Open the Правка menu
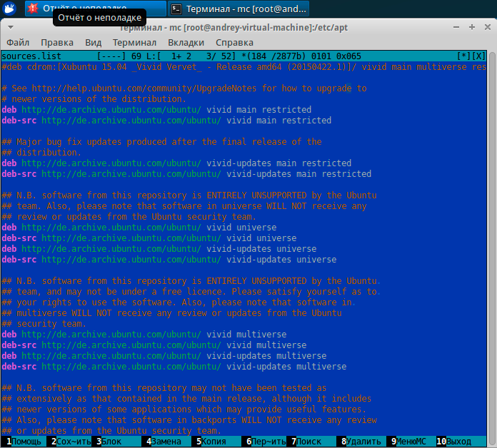 pos(57,42)
